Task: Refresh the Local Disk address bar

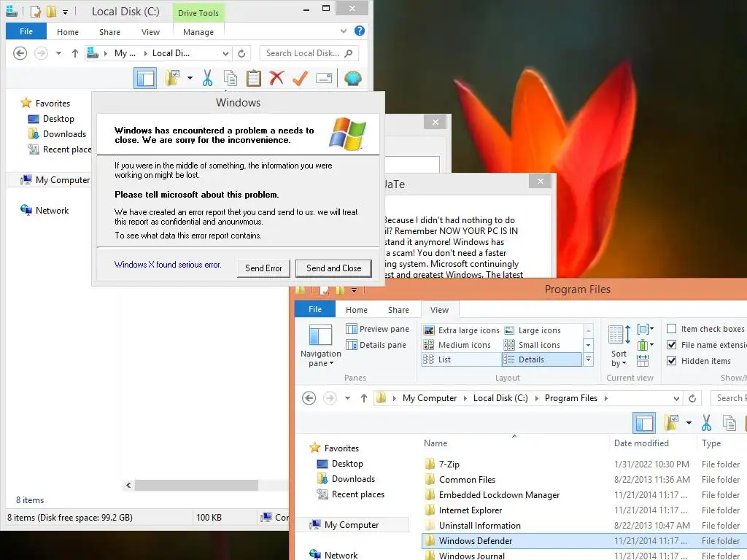Action: click(241, 53)
